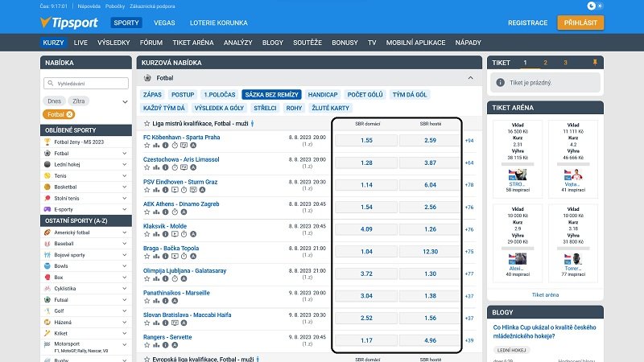Click the Tipsport logo

[x=69, y=23]
